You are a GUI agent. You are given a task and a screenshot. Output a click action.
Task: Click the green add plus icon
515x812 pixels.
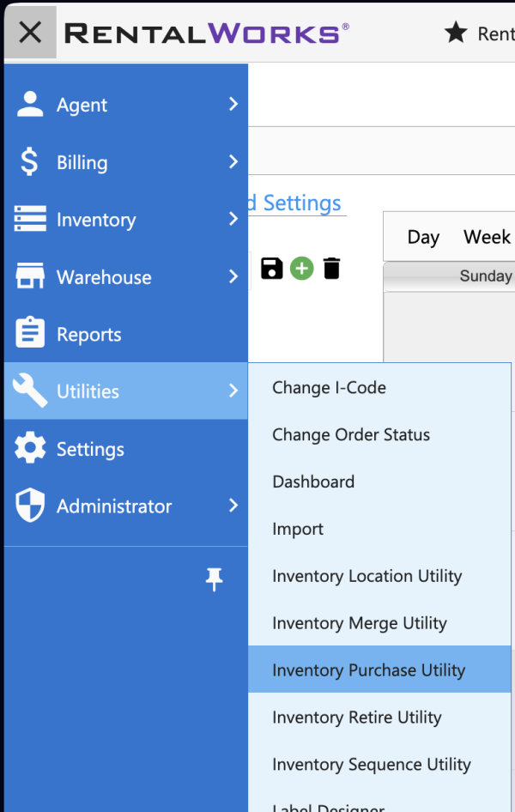click(x=301, y=269)
